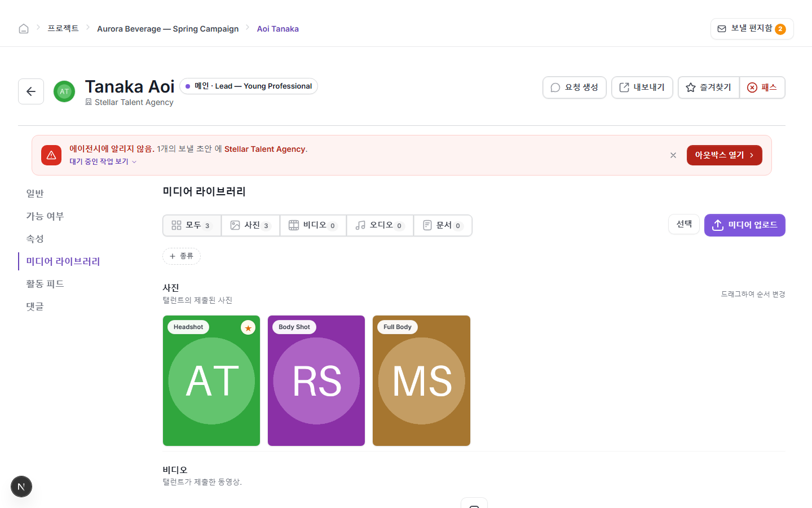
Task: Go to home via breadcrumb house icon
Action: pos(24,29)
